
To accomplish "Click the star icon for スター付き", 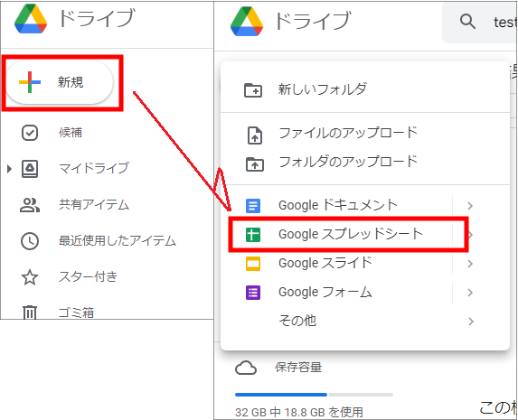I will (30, 277).
